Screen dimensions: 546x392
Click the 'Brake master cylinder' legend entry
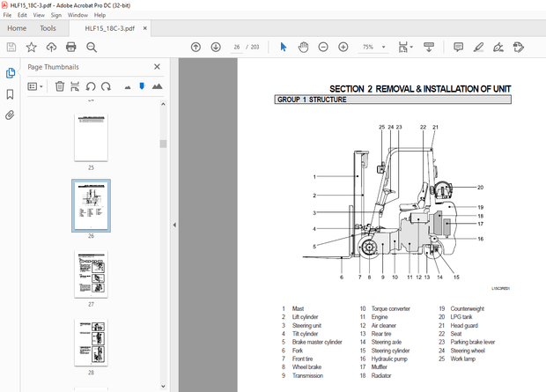click(317, 342)
